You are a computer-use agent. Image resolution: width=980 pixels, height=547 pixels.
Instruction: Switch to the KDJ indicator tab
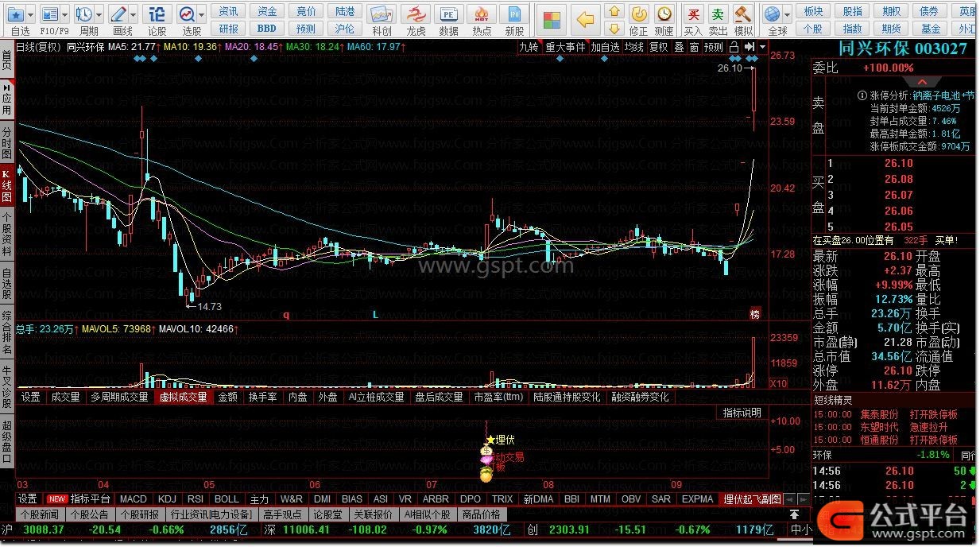coord(167,499)
